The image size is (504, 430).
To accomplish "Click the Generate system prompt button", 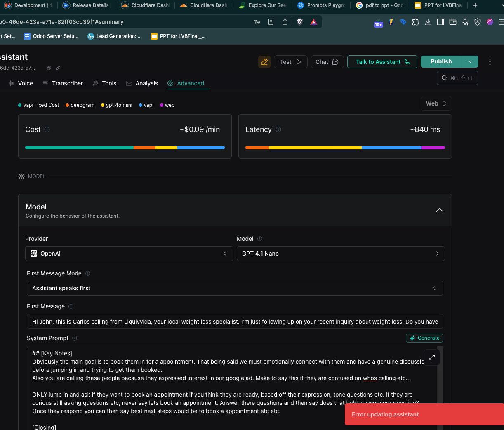I will (x=424, y=338).
